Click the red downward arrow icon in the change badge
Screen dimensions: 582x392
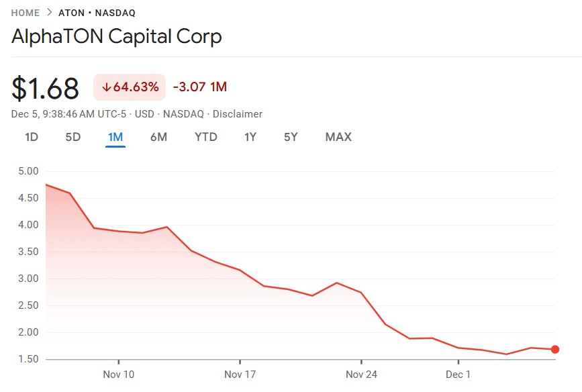click(107, 87)
